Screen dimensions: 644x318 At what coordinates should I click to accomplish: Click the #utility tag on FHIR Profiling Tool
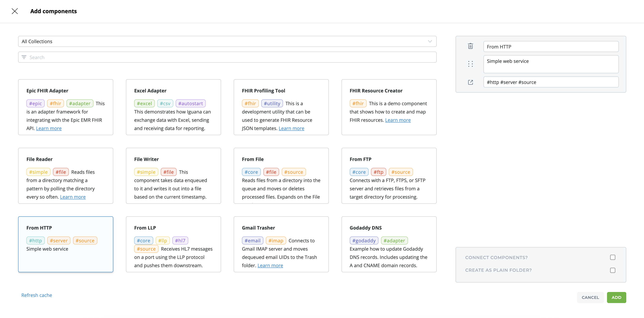pyautogui.click(x=272, y=103)
